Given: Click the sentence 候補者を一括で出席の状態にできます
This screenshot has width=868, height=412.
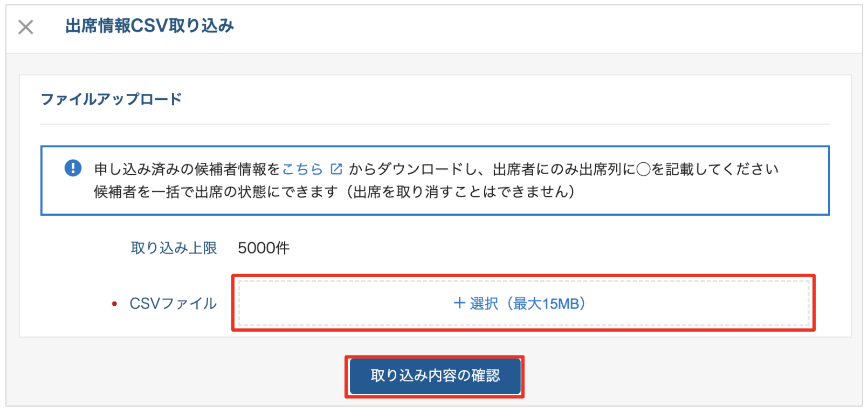Looking at the screenshot, I should point(216,192).
